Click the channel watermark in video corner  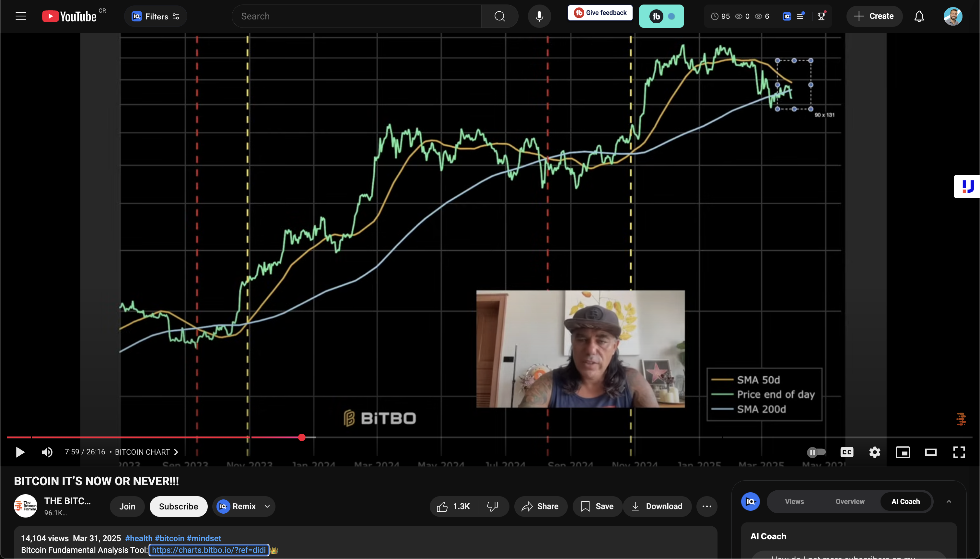pyautogui.click(x=961, y=419)
